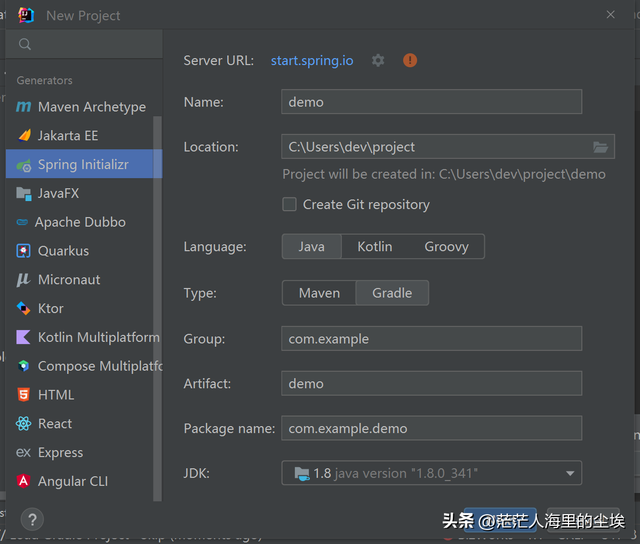Click the generators search box
640x544 pixels.
(x=84, y=44)
